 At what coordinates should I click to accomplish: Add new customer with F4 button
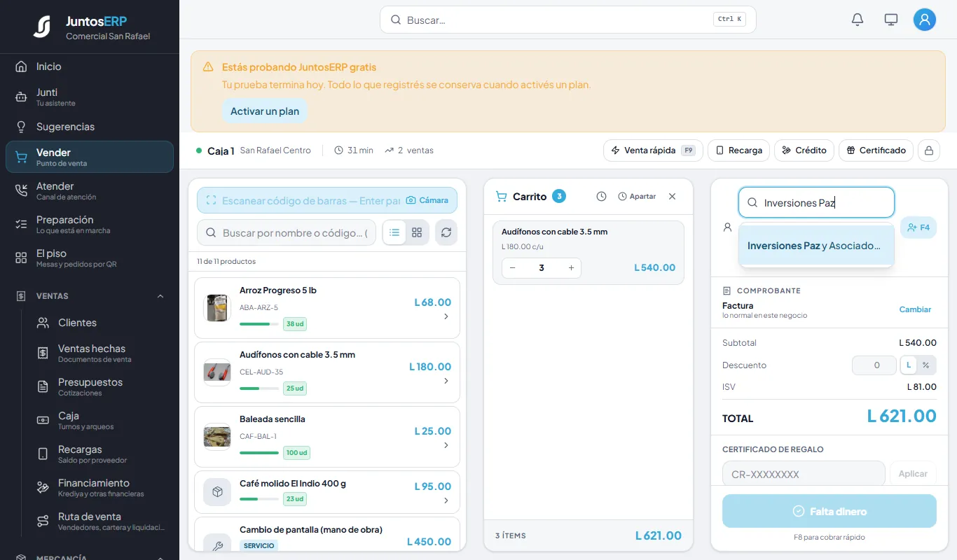918,227
